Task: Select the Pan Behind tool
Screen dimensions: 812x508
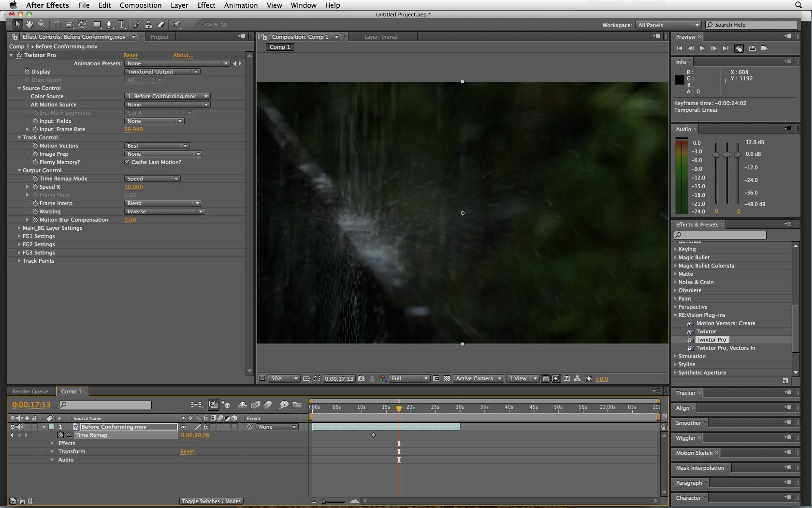Action: tap(82, 24)
